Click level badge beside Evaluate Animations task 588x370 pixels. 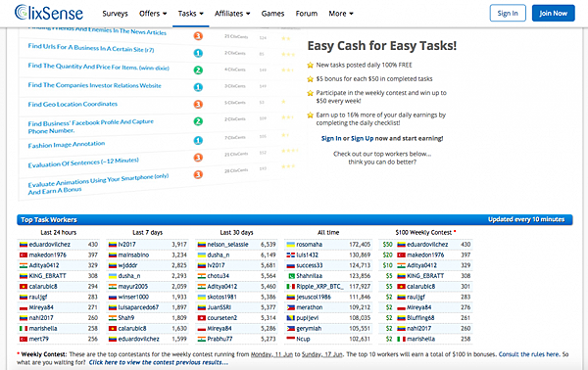pos(198,174)
